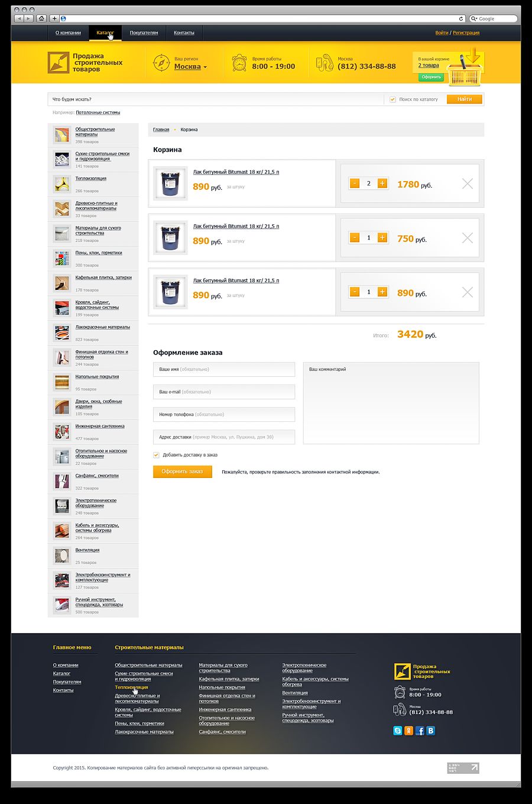532x804 pixels.
Task: Open the 'Каталог' menu item
Action: click(x=105, y=33)
